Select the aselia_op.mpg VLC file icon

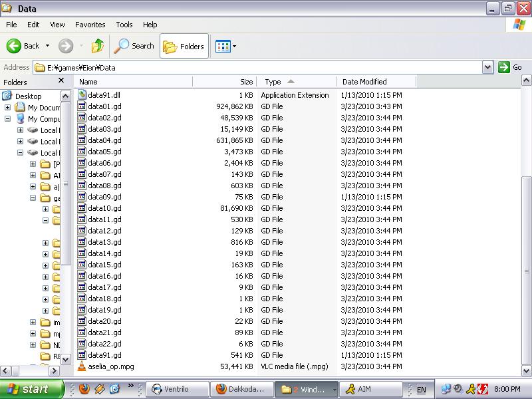coord(81,366)
